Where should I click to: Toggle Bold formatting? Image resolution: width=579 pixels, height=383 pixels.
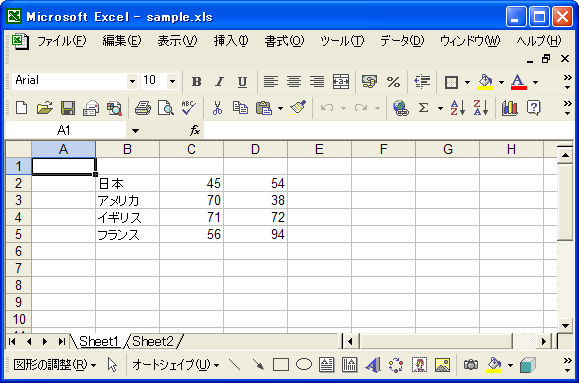coord(196,82)
